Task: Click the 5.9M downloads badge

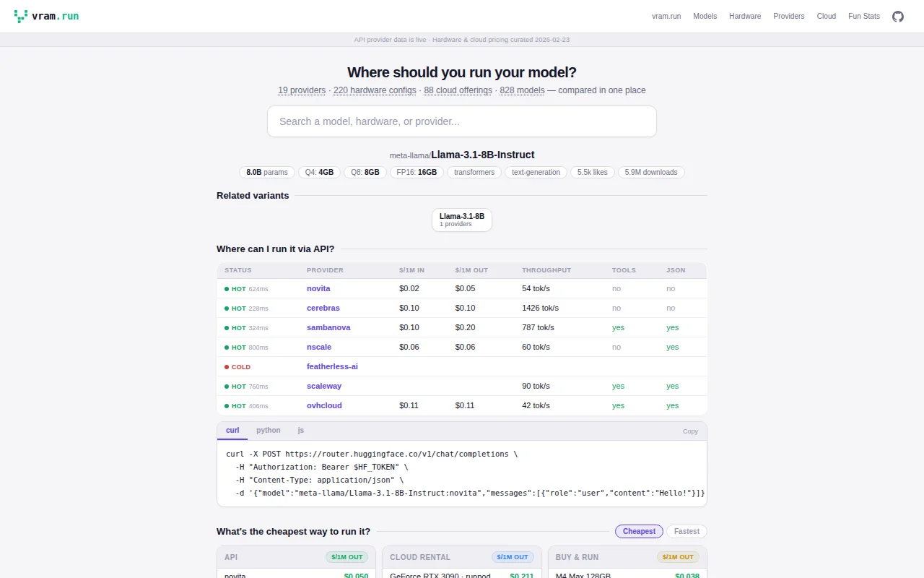Action: pyautogui.click(x=651, y=172)
